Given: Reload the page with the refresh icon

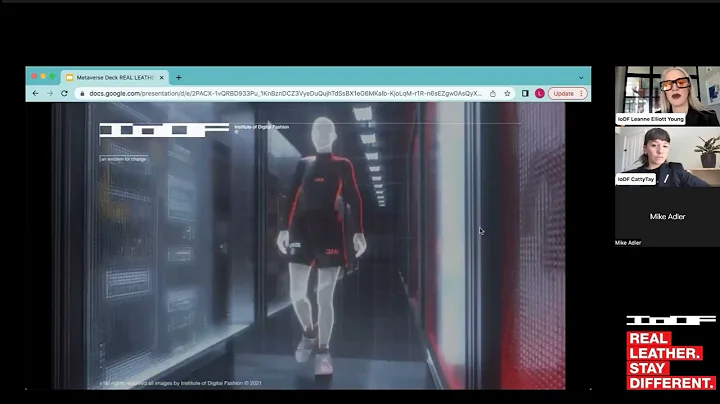Looking at the screenshot, I should click(x=64, y=93).
